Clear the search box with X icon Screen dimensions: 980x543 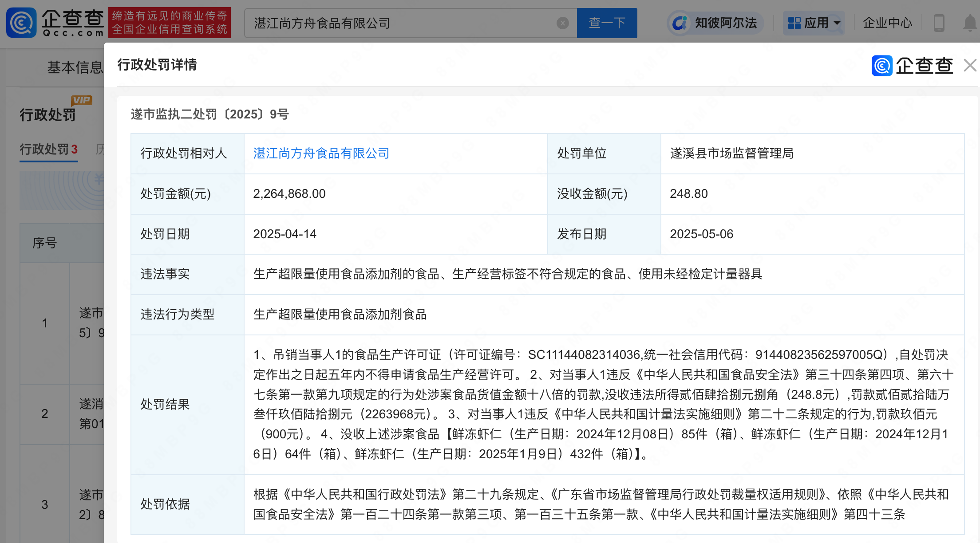tap(562, 23)
